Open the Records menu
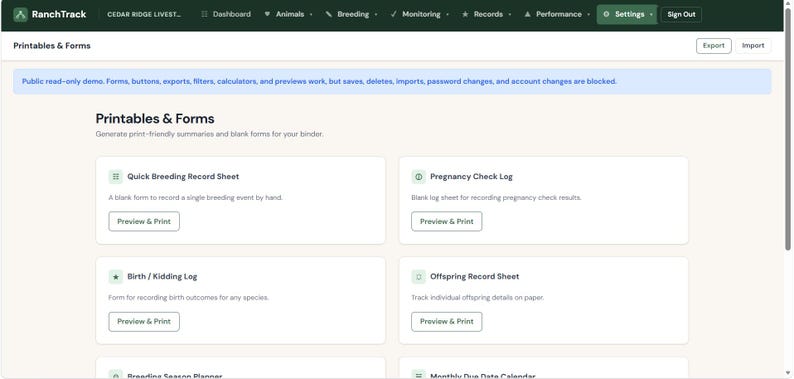The height and width of the screenshot is (379, 794). pyautogui.click(x=487, y=14)
